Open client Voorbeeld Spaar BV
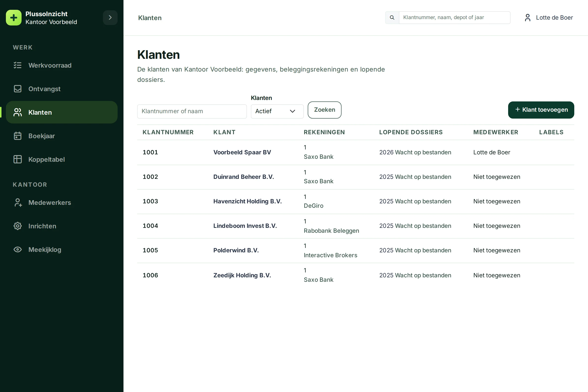Image resolution: width=588 pixels, height=392 pixels. tap(242, 152)
